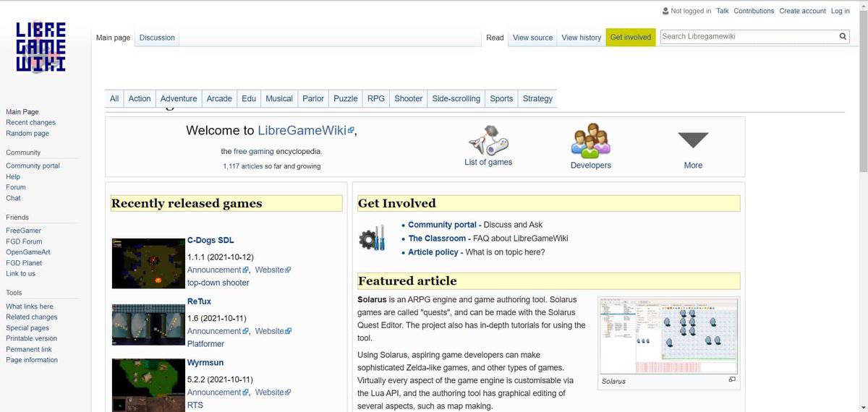Select the Sports genre tab
Viewport: 868px width, 412px height.
click(x=501, y=99)
